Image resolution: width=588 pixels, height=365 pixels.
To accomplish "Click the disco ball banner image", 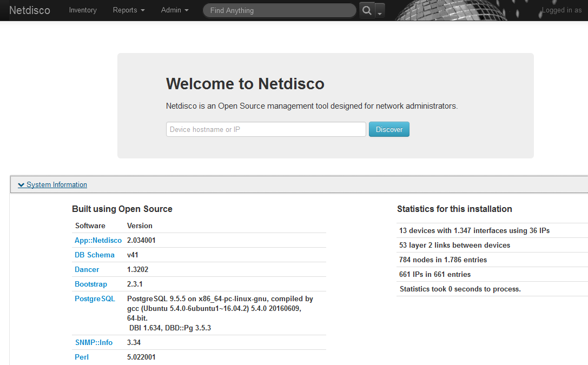I will 460,10.
